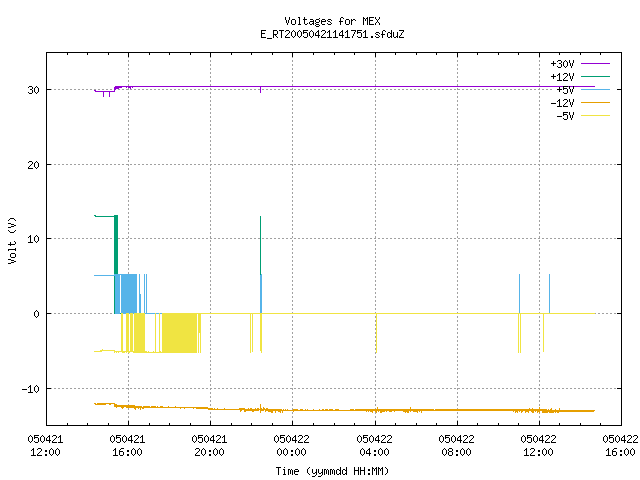Click the y-axis tick value -10
640x480 pixels.
pos(31,389)
